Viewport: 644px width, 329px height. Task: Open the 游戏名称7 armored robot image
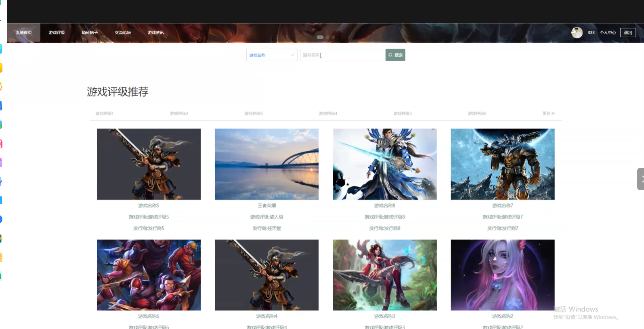click(x=503, y=164)
